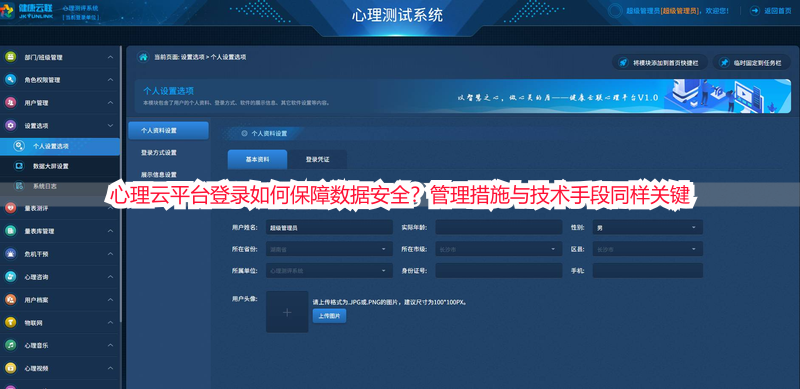800x389 pixels.
Task: Click the 量表库管理 icon
Action: pyautogui.click(x=10, y=231)
